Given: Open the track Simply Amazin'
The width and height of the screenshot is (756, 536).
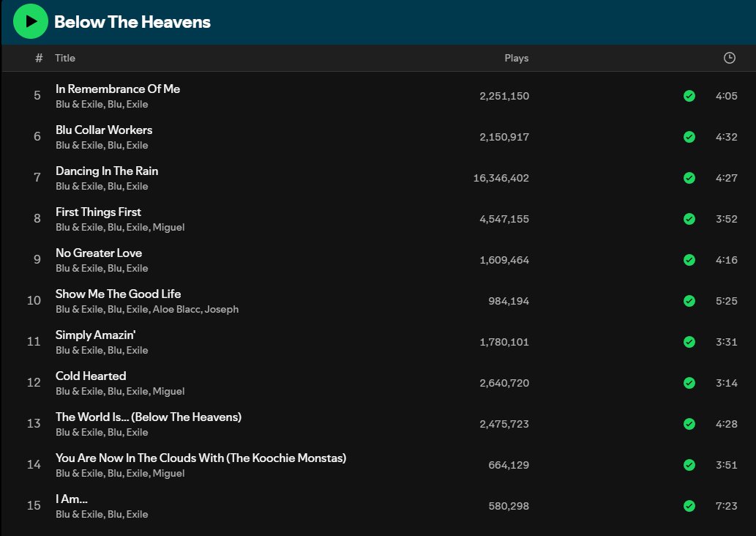Looking at the screenshot, I should [95, 335].
